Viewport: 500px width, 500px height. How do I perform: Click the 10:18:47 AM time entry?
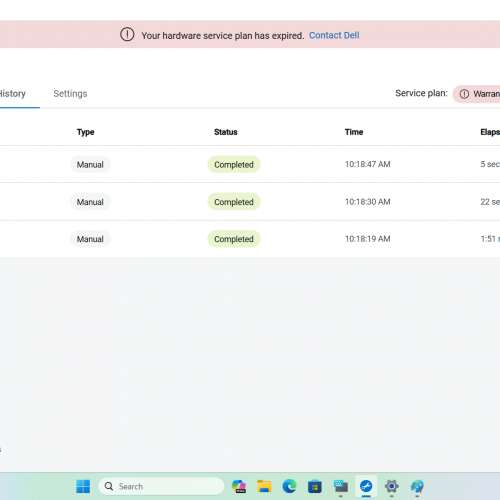367,164
